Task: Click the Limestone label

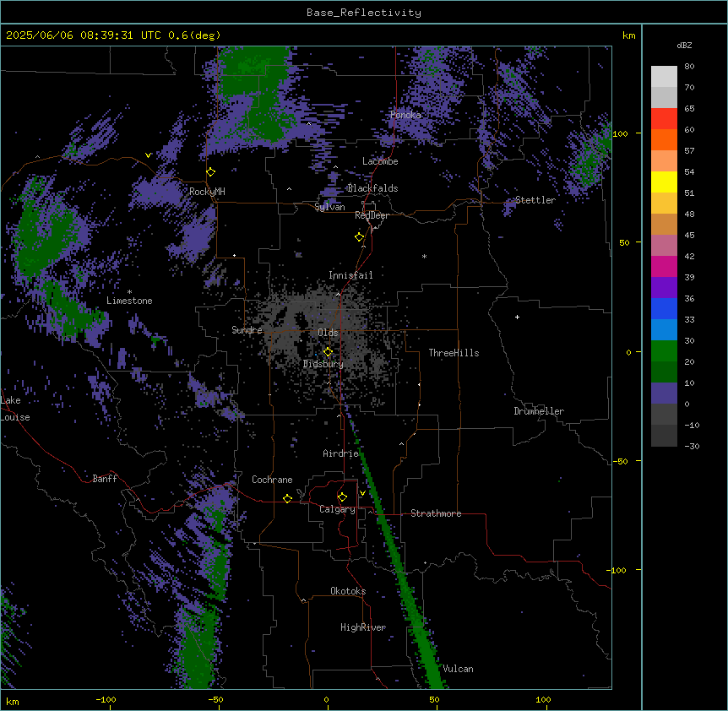Action: tap(129, 301)
